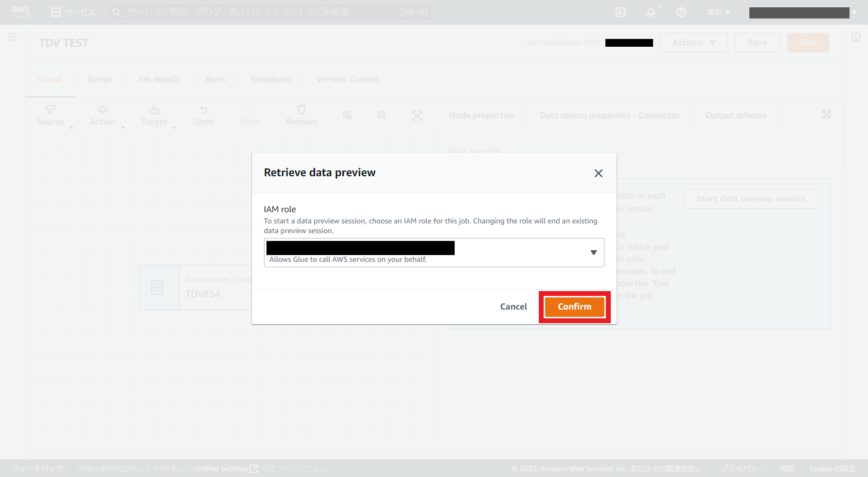Open the Output schema tab
The image size is (868, 477).
click(x=736, y=116)
